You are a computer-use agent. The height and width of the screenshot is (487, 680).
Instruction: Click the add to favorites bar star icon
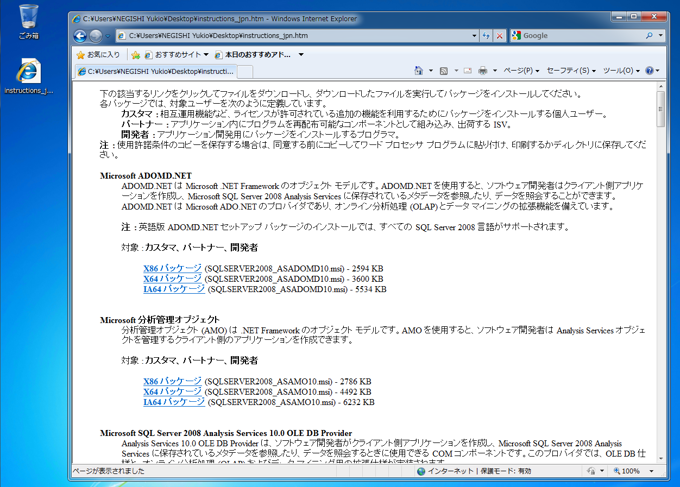pyautogui.click(x=136, y=55)
